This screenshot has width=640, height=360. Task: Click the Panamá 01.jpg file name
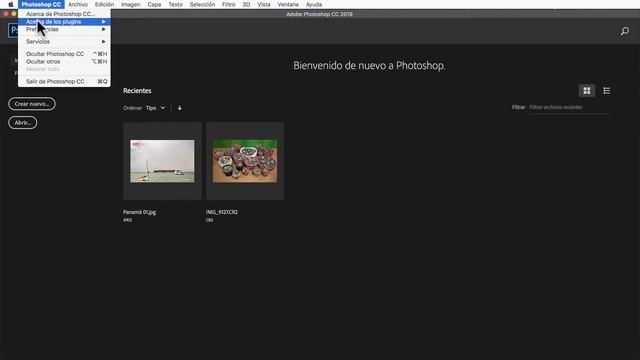(x=140, y=212)
